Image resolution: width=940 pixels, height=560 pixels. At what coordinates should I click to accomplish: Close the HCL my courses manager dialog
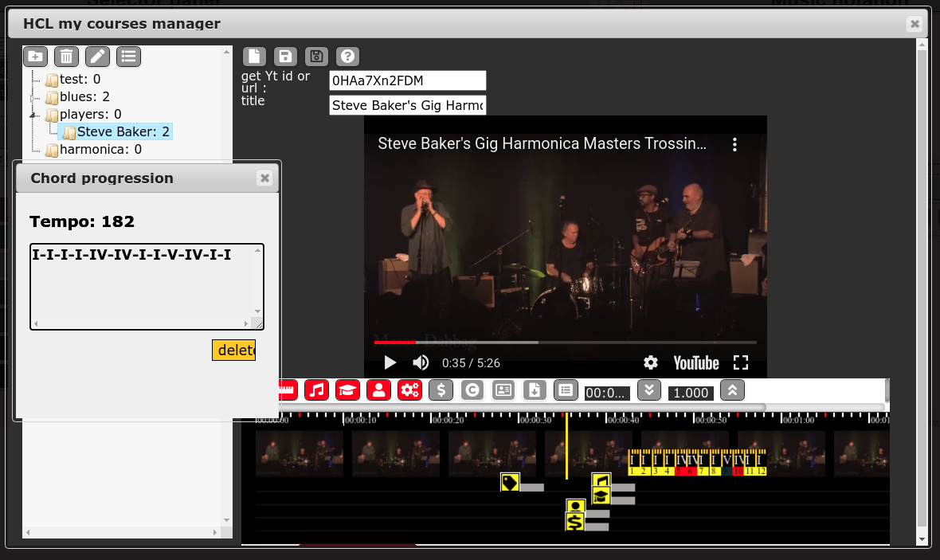[x=915, y=23]
